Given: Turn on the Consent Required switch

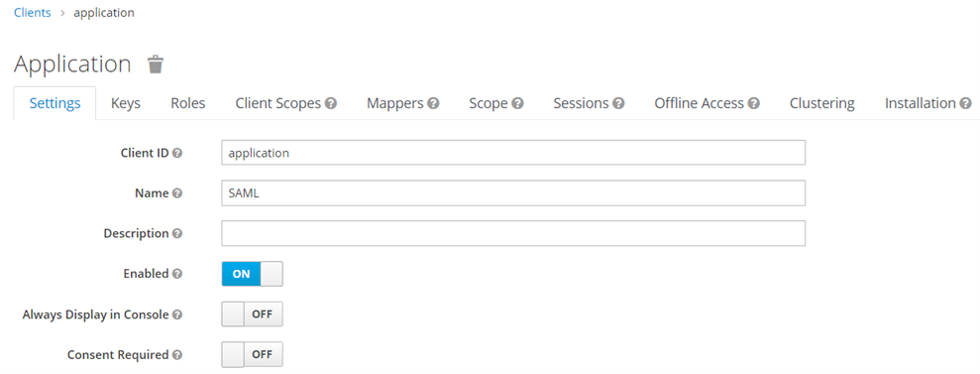Looking at the screenshot, I should (x=253, y=354).
